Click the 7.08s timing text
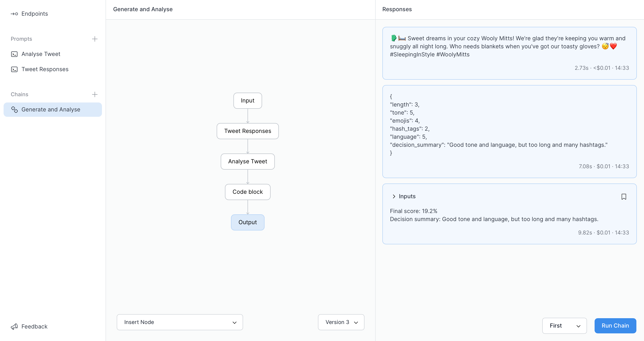The image size is (644, 341). click(x=585, y=166)
